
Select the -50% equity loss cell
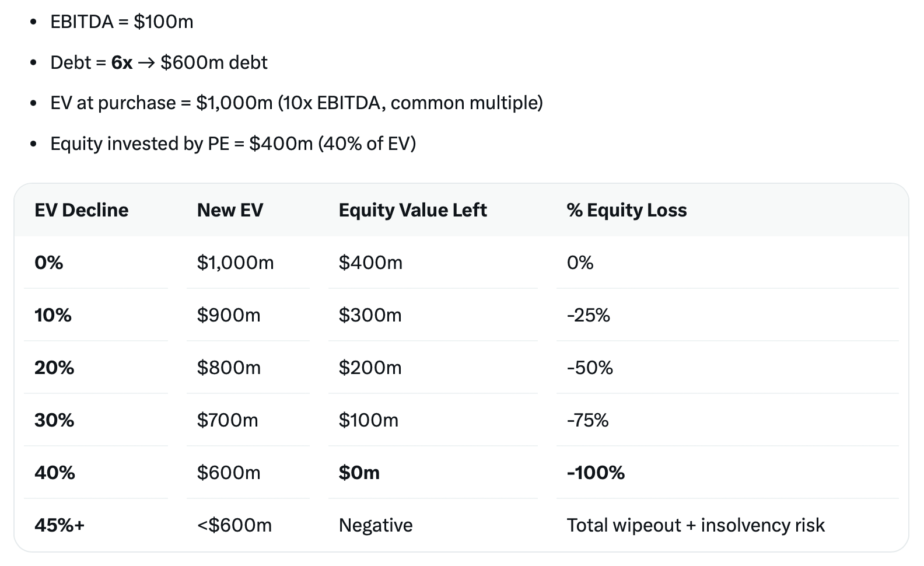(590, 368)
